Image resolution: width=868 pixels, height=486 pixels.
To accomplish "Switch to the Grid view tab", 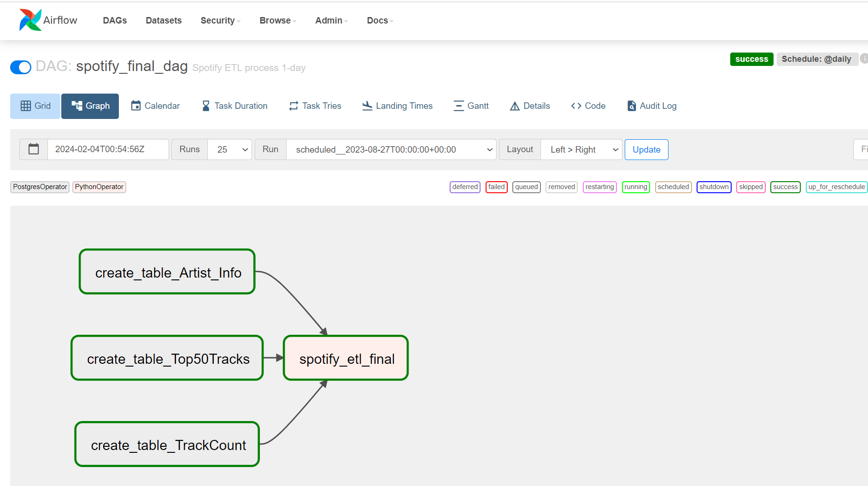I will (35, 106).
